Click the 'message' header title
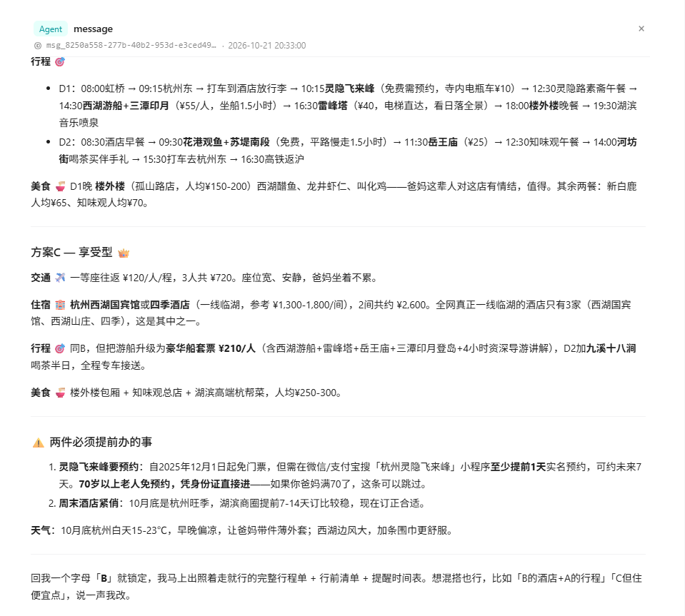Image resolution: width=685 pixels, height=616 pixels. click(93, 29)
